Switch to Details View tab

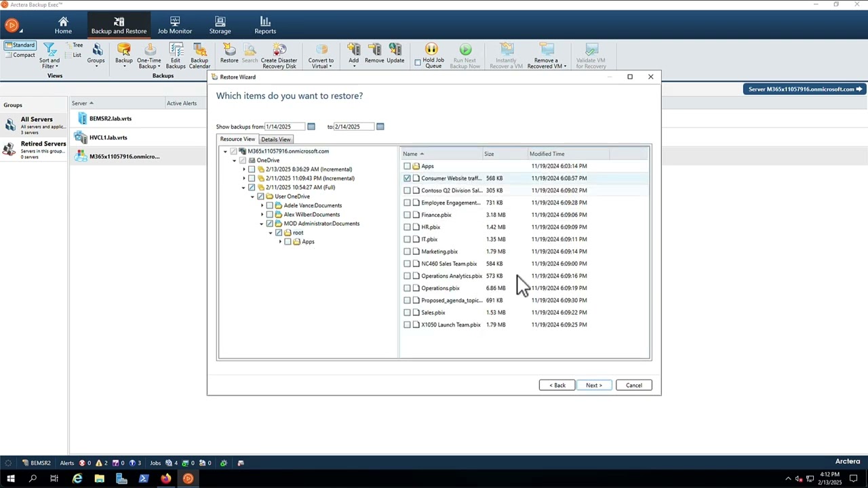pyautogui.click(x=275, y=140)
